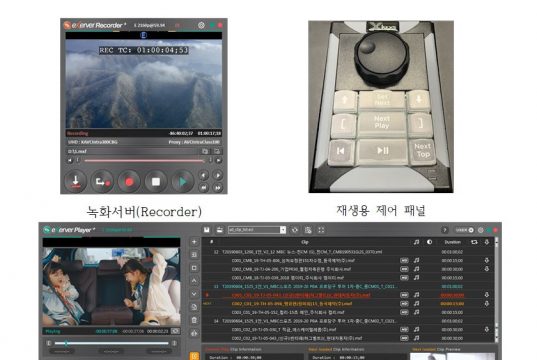
Task: Click the green Play button in Recorder
Action: click(183, 182)
